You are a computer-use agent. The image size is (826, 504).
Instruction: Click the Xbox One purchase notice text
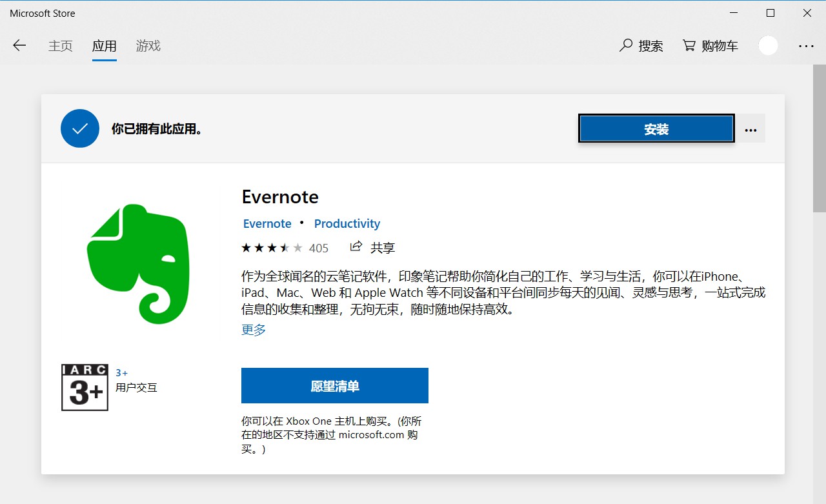pyautogui.click(x=332, y=435)
